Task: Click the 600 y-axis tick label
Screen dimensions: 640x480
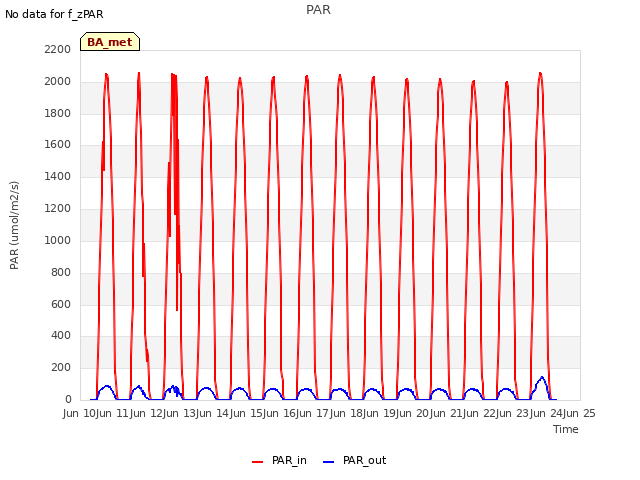Action: click(x=61, y=304)
